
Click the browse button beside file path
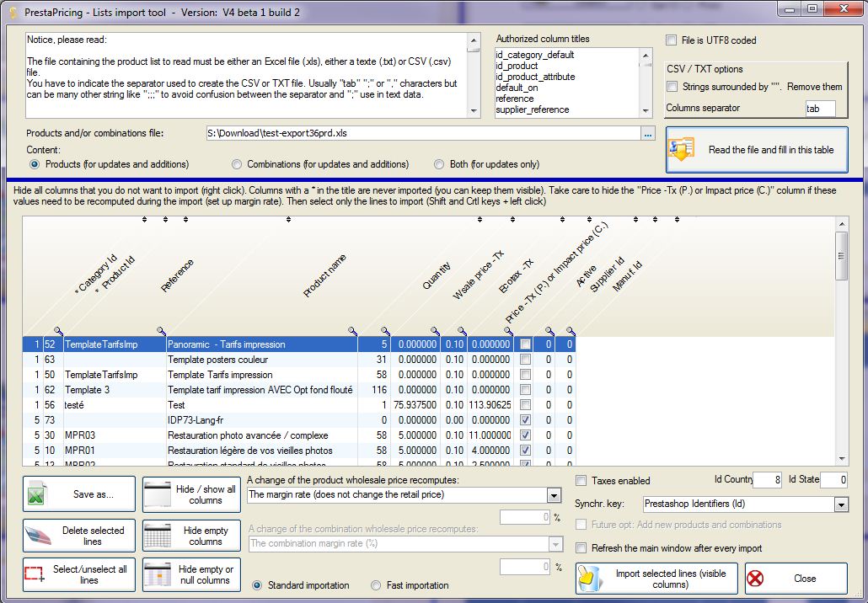(647, 133)
